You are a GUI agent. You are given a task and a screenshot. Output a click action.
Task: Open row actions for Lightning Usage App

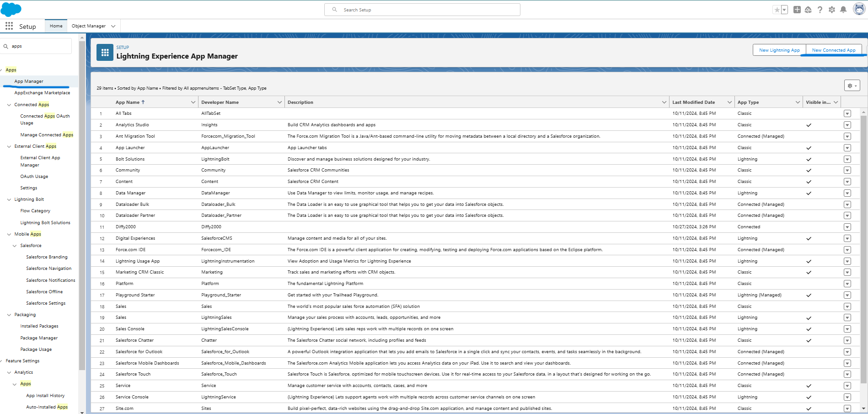coord(847,261)
